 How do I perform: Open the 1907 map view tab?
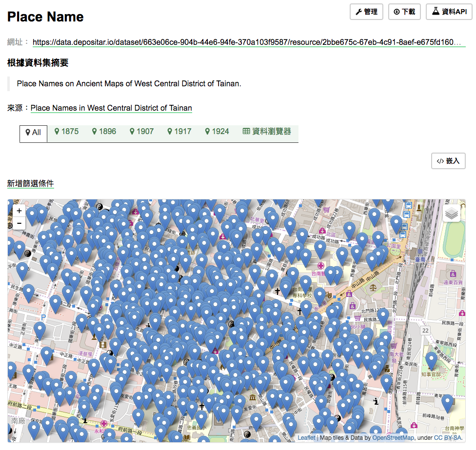pos(141,131)
